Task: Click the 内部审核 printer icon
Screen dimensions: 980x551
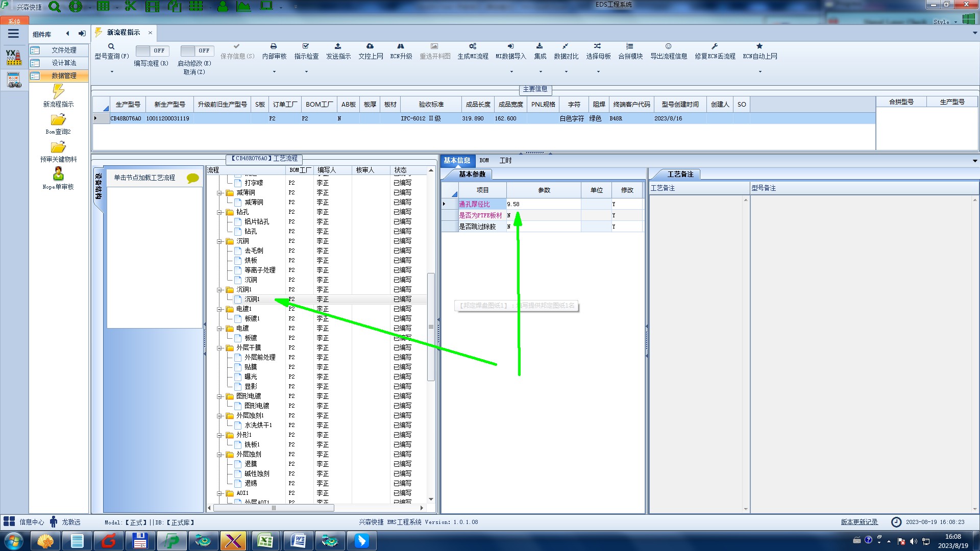Action: tap(274, 46)
